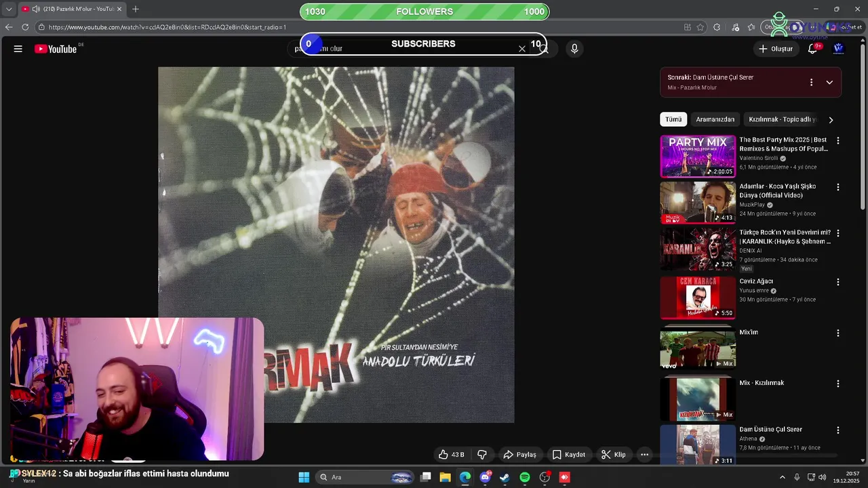The height and width of the screenshot is (488, 868).
Task: Visit the MuzikPlay channel name
Action: (x=752, y=205)
